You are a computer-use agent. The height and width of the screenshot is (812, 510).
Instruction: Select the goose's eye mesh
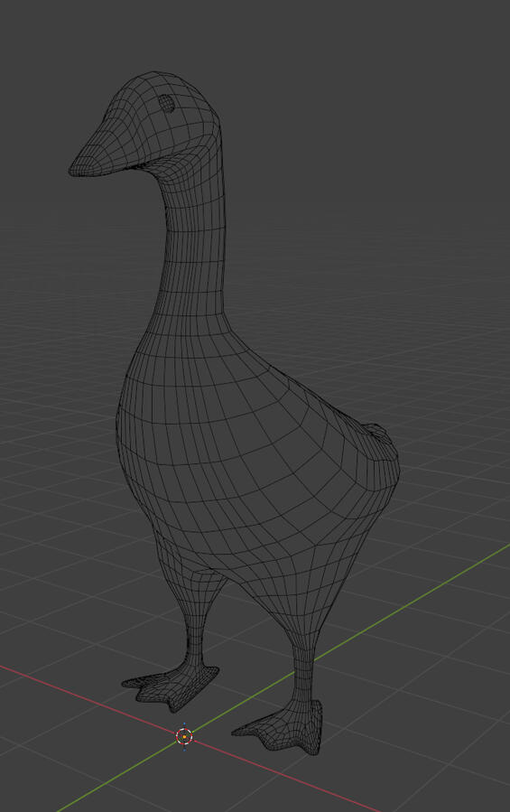coord(167,104)
